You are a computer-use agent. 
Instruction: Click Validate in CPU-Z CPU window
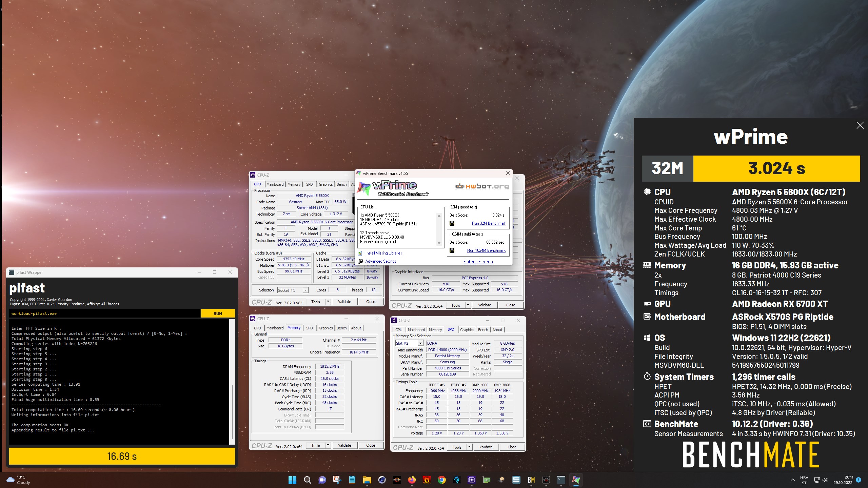(344, 302)
